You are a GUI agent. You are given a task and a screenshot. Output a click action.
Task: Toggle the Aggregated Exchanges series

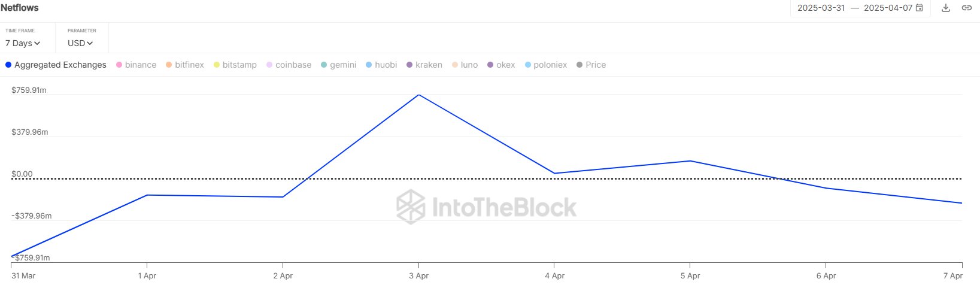pyautogui.click(x=56, y=65)
